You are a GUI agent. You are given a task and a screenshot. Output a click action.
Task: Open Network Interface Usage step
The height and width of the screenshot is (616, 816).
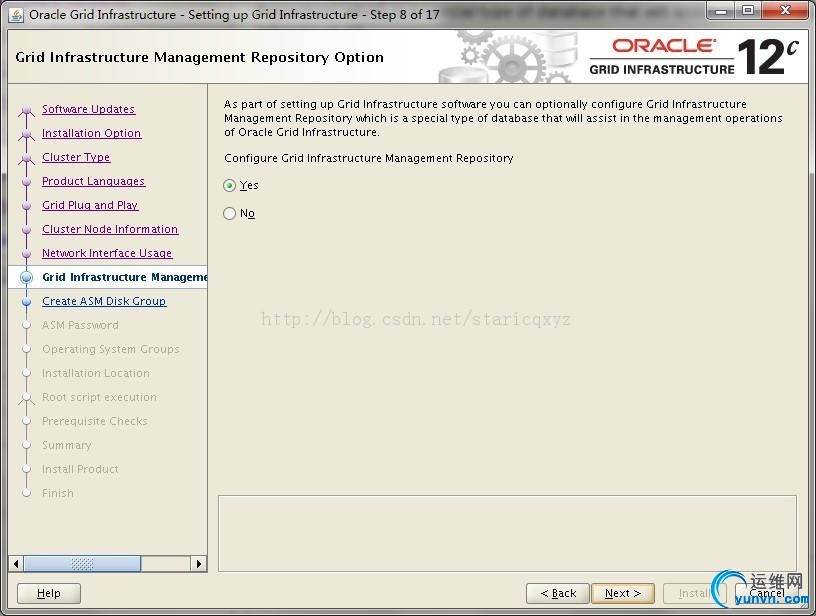click(x=107, y=253)
